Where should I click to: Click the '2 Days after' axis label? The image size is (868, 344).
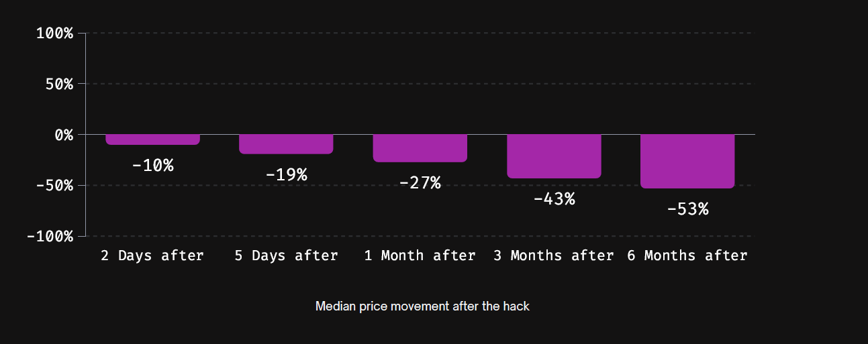click(x=152, y=255)
